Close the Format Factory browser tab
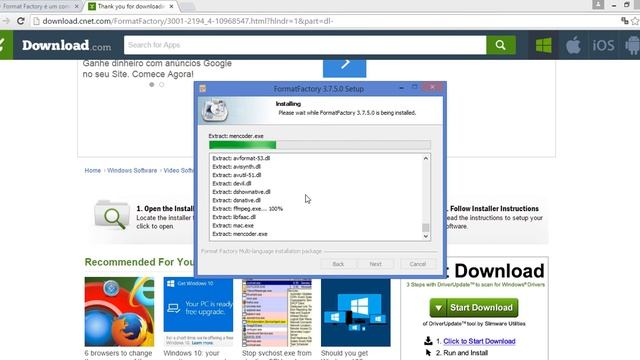Viewport: 640px width, 360px height. (76, 7)
